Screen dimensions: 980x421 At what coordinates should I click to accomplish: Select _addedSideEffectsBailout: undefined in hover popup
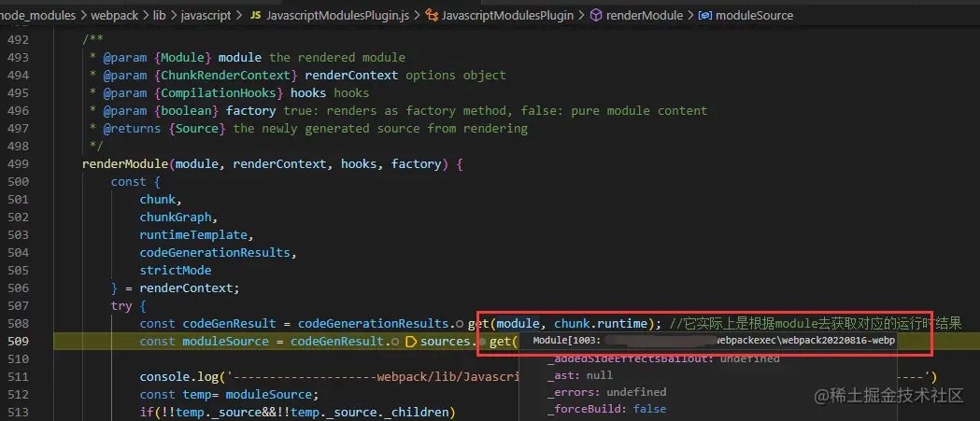pyautogui.click(x=663, y=358)
